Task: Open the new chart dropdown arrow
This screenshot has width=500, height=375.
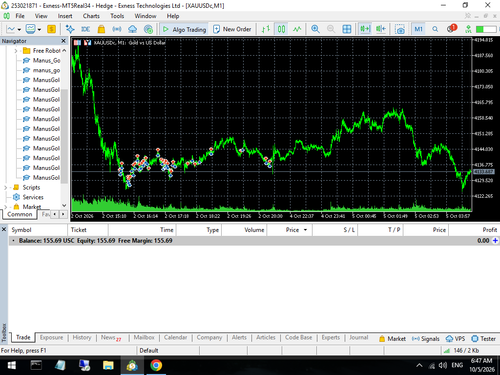Action: [19, 29]
